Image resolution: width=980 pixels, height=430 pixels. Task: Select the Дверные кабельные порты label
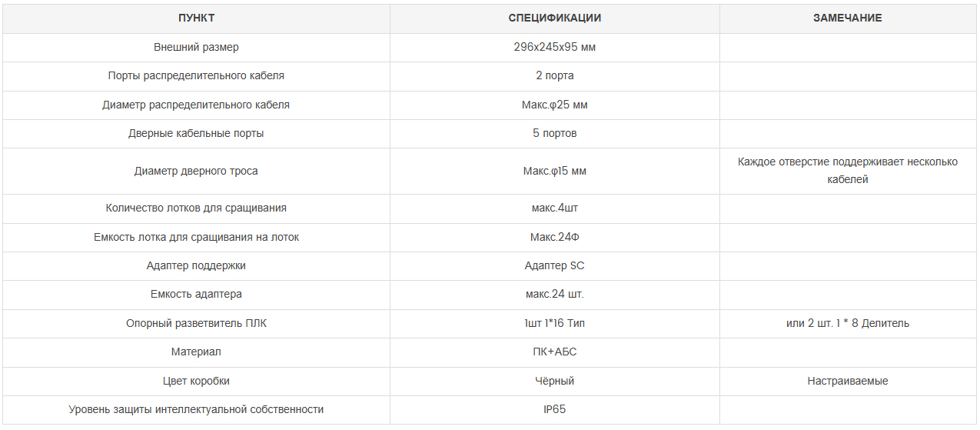(x=196, y=134)
